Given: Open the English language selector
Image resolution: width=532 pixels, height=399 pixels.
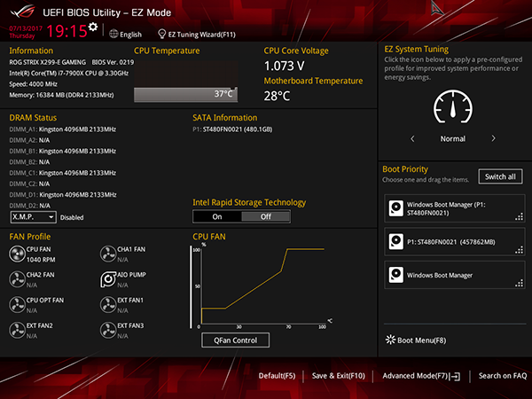Looking at the screenshot, I should tap(126, 35).
